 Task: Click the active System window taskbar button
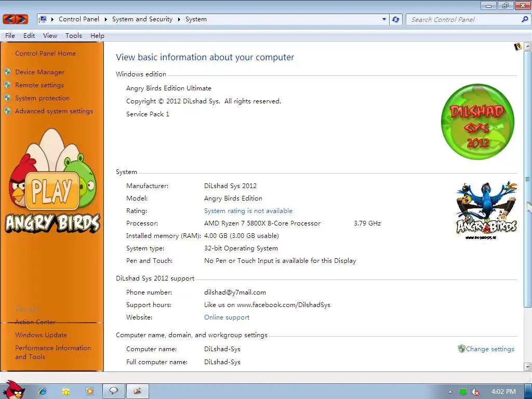pyautogui.click(x=137, y=391)
